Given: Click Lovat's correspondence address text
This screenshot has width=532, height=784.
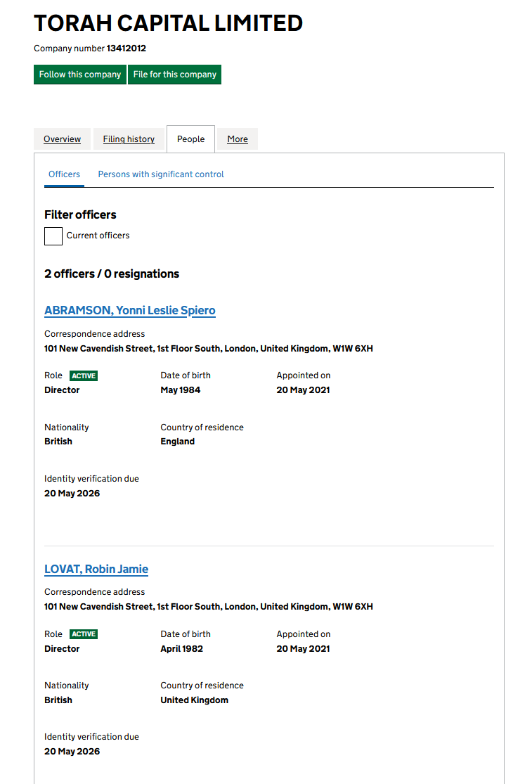Looking at the screenshot, I should [x=209, y=607].
